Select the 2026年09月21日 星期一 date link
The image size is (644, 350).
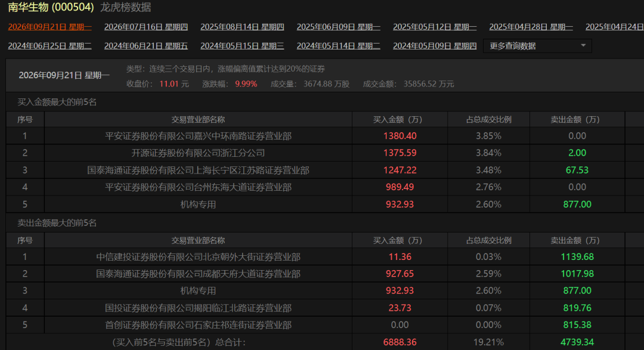(x=49, y=27)
